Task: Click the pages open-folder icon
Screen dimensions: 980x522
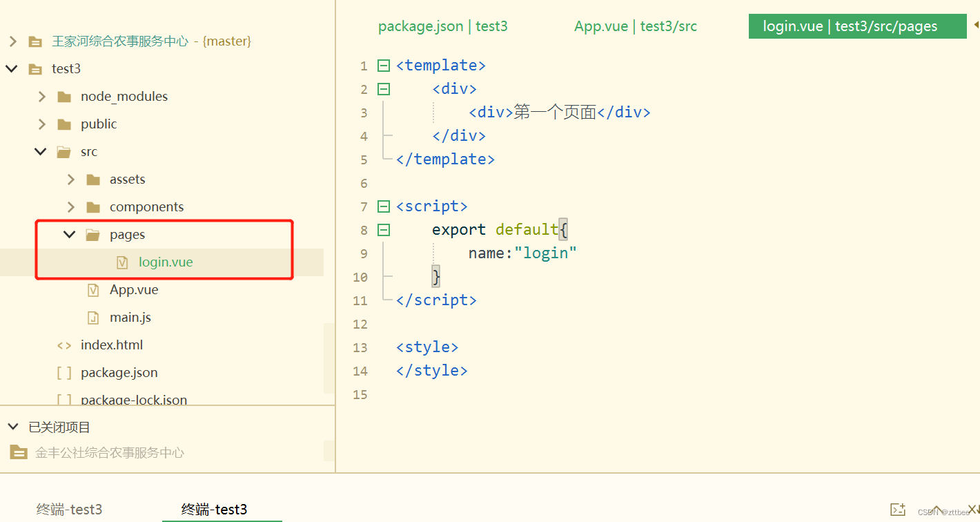Action: 93,235
